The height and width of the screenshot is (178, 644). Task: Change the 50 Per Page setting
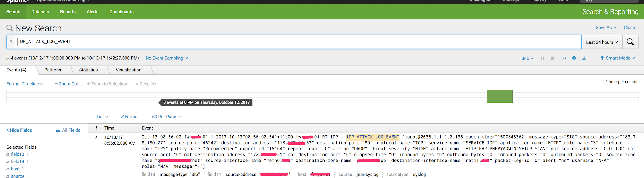167,117
